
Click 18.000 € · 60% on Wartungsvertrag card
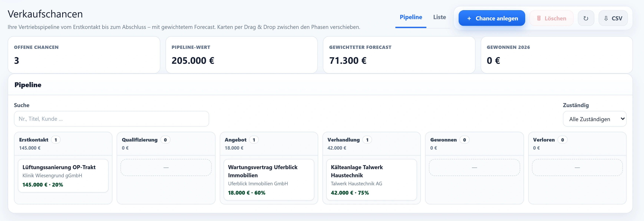(x=247, y=193)
